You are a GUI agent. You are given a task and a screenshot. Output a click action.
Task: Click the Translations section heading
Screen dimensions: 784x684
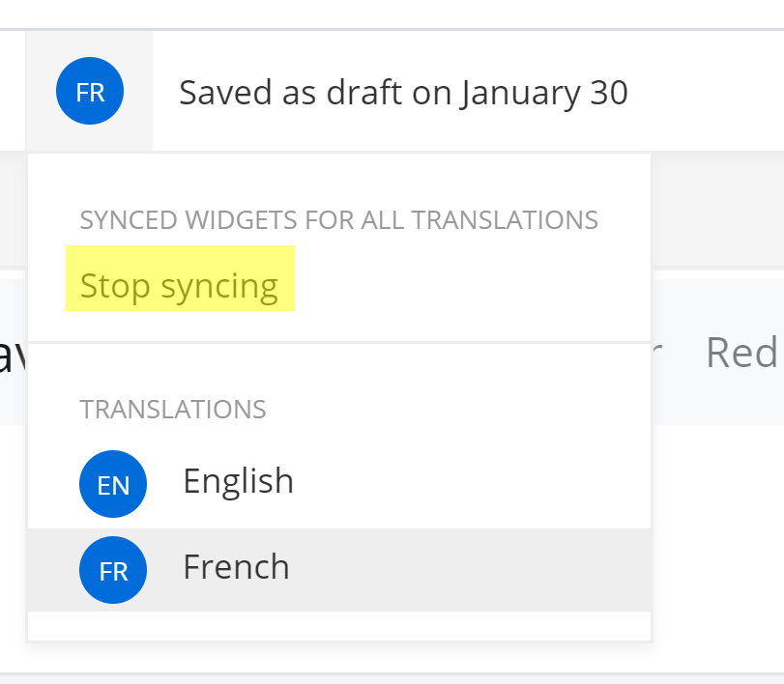tap(173, 410)
